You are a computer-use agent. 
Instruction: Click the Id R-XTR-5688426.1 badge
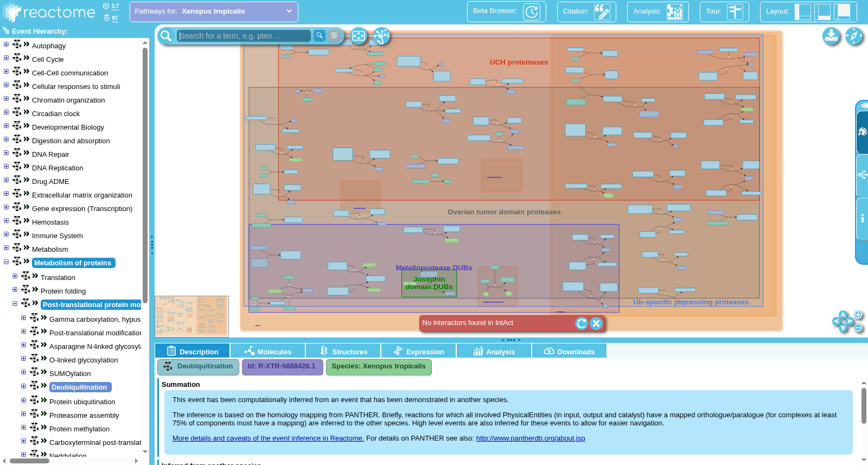pyautogui.click(x=282, y=367)
